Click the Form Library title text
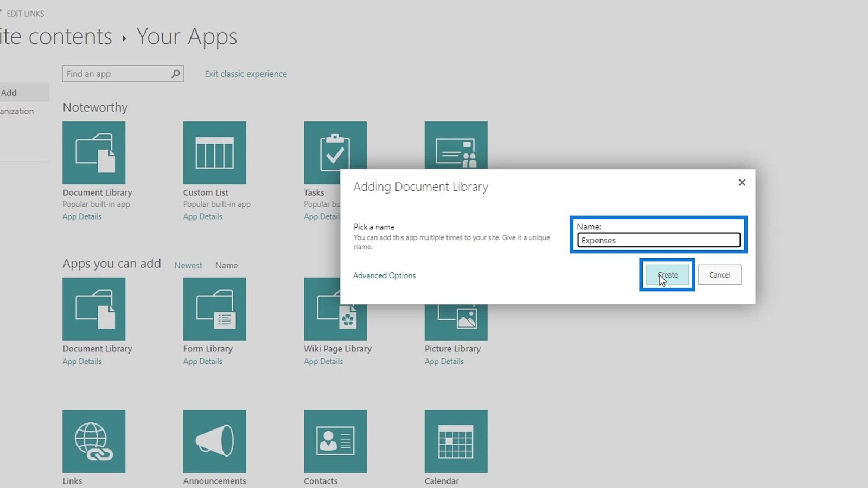868x488 pixels. 208,349
